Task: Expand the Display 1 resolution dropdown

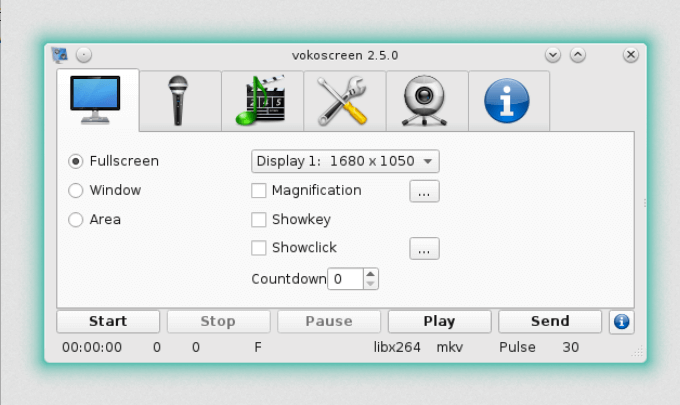Action: 344,161
